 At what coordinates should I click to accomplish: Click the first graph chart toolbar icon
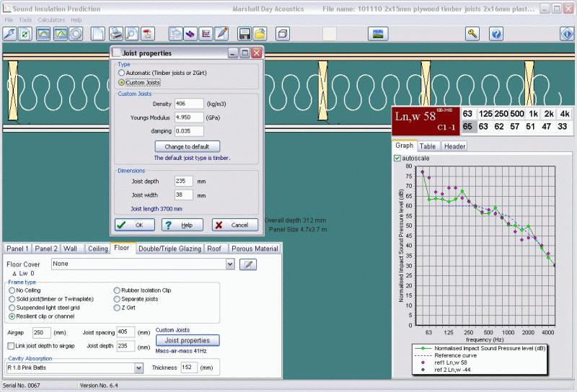click(43, 34)
